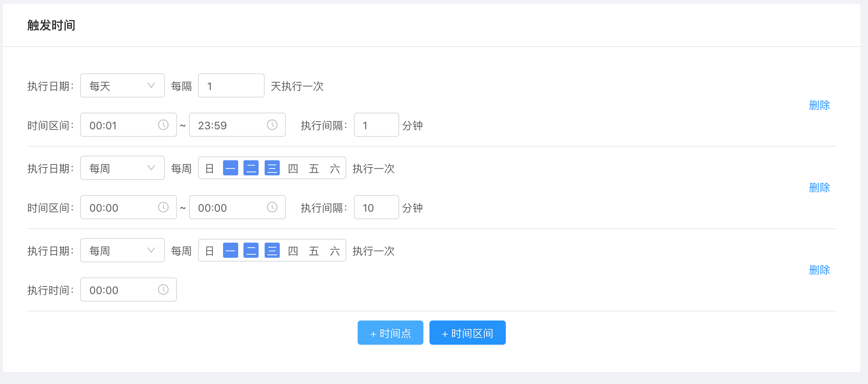Click clock icon in the 执行时间 field
This screenshot has width=868, height=384.
coord(163,290)
